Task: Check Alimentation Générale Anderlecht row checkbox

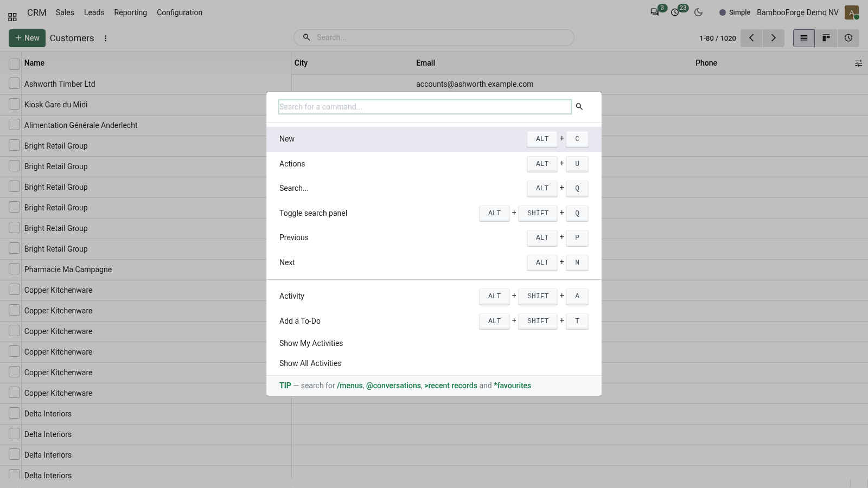Action: [x=15, y=125]
